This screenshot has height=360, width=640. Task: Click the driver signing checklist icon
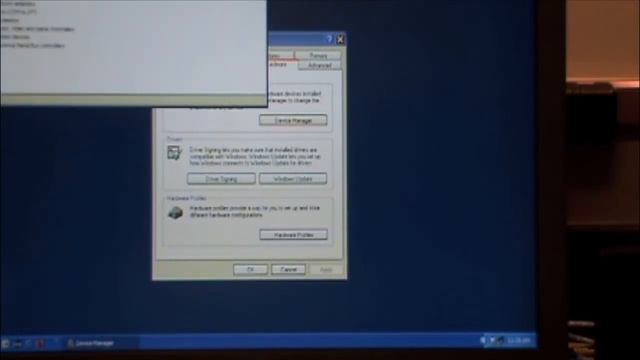pyautogui.click(x=175, y=153)
